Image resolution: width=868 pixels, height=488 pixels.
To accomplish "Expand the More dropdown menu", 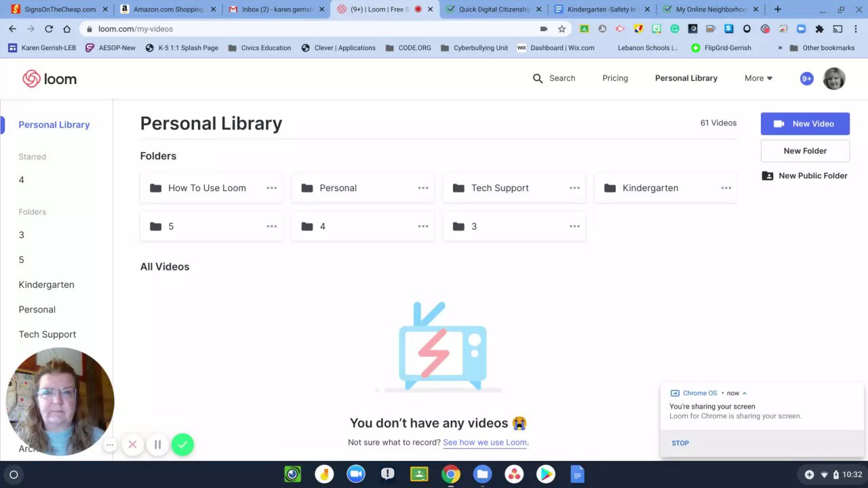I will [x=758, y=78].
